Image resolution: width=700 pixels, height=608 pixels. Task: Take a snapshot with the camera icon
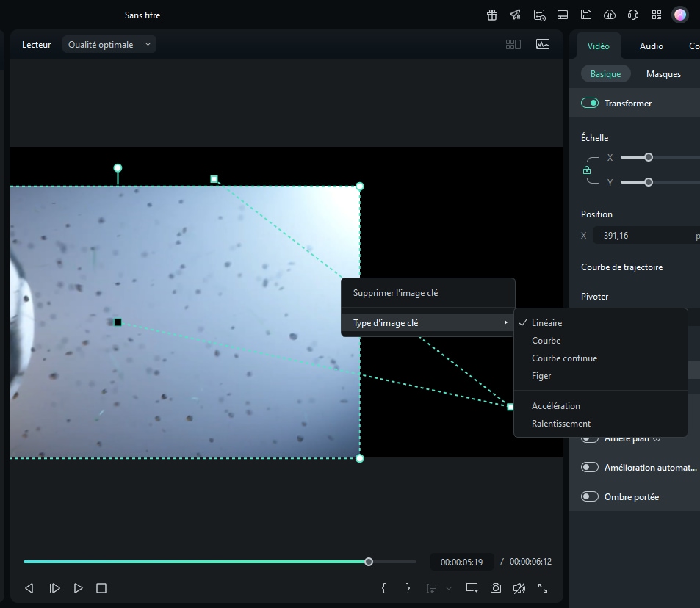click(x=496, y=588)
